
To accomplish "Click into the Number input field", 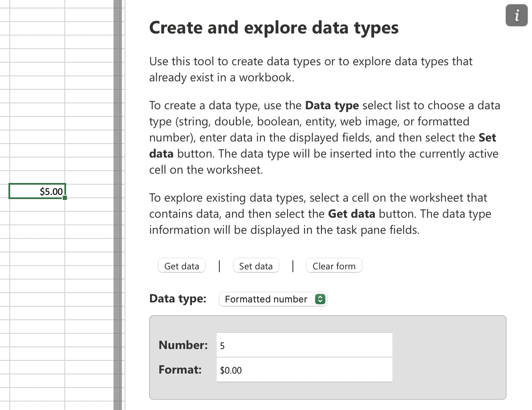I will [304, 345].
